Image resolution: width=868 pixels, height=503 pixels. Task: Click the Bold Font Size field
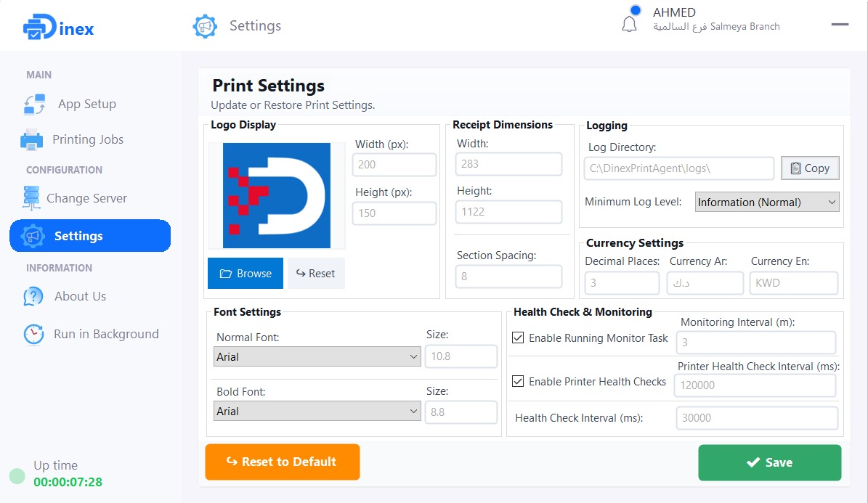click(461, 412)
